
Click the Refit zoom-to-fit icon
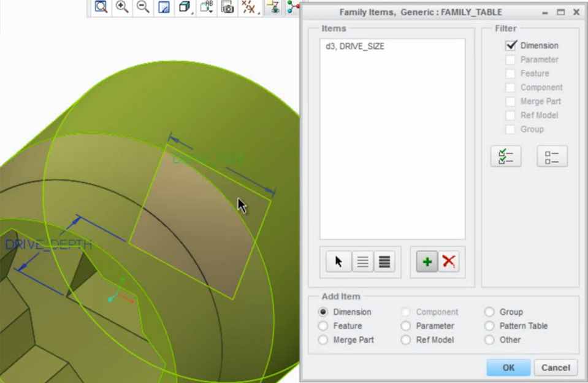[x=101, y=7]
